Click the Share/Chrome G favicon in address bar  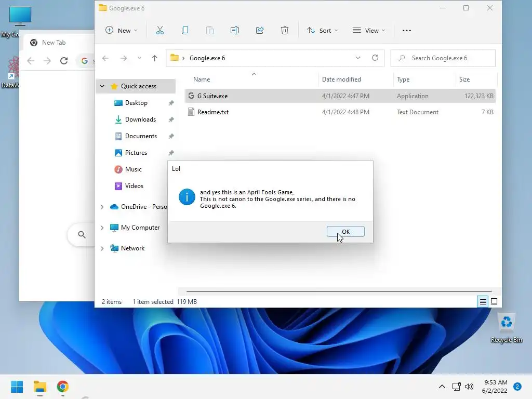click(85, 61)
